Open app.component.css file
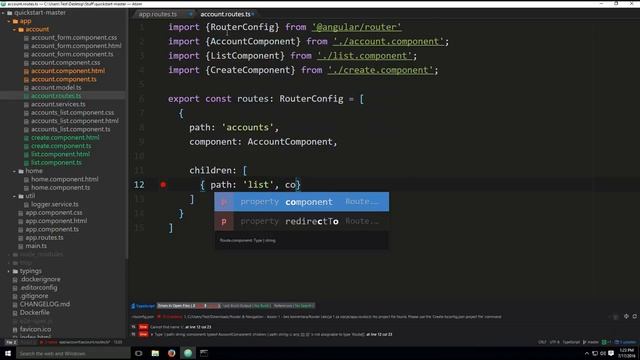The image size is (640, 360). point(54,213)
